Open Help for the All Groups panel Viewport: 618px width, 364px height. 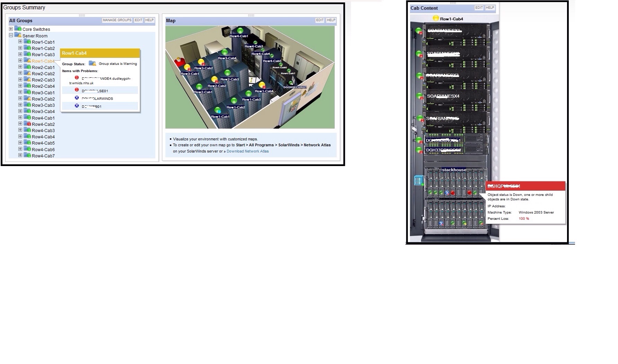pyautogui.click(x=149, y=20)
